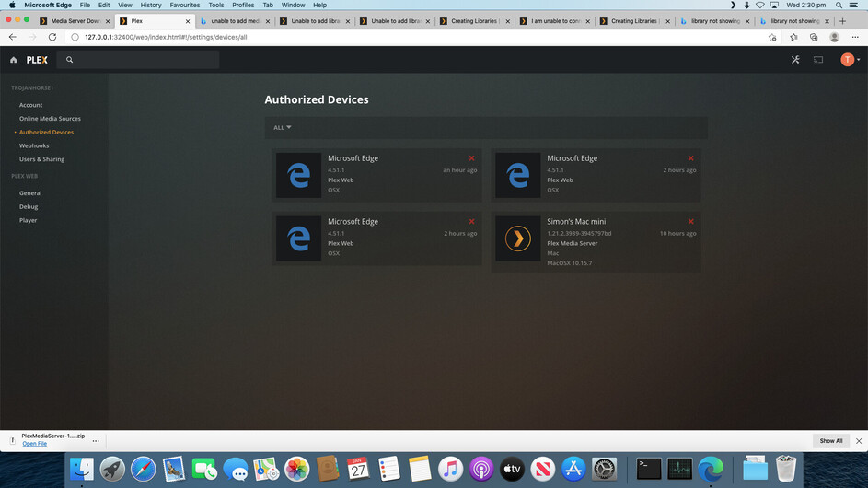
Task: Open Online Media Sources settings
Action: (50, 119)
